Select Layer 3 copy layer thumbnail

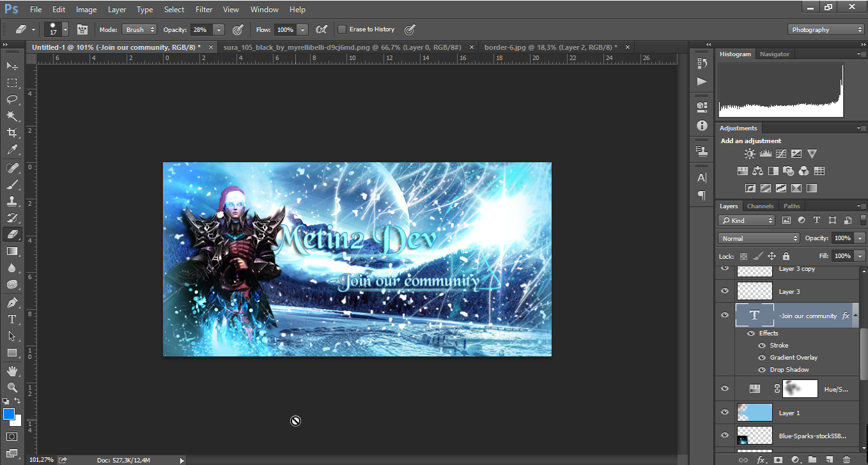click(754, 271)
